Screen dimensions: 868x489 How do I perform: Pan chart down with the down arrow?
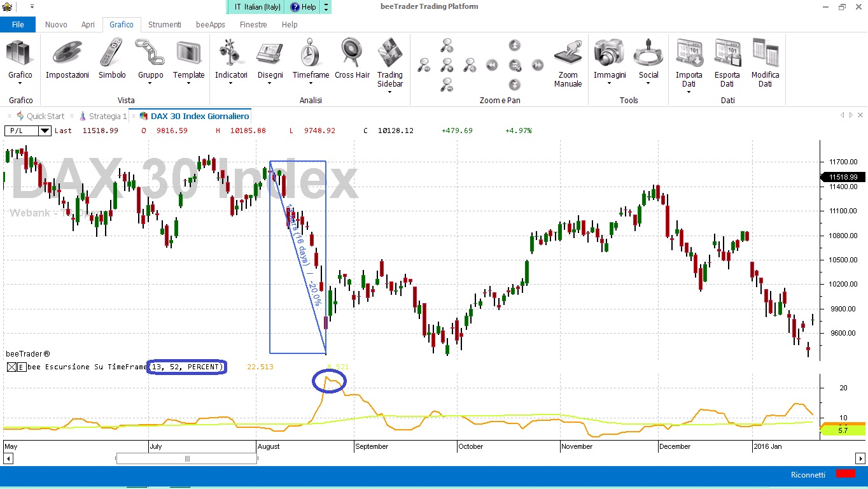[515, 85]
